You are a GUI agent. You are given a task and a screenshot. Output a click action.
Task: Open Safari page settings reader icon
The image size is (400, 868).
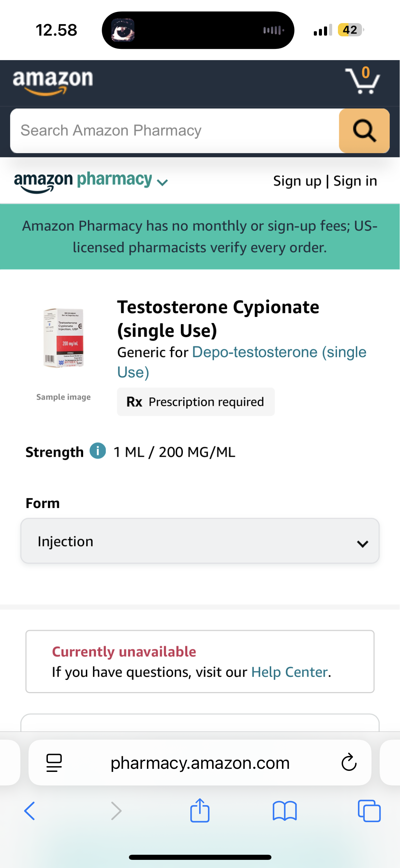point(54,763)
